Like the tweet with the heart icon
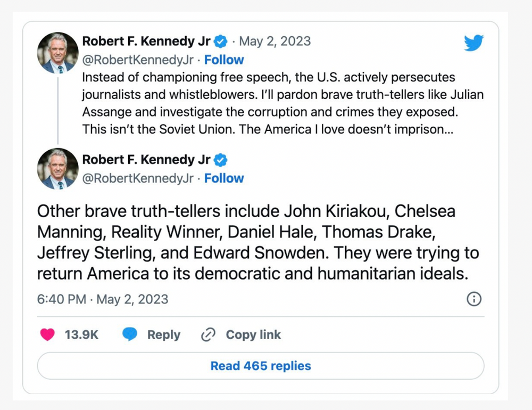The height and width of the screenshot is (410, 532). coord(48,334)
